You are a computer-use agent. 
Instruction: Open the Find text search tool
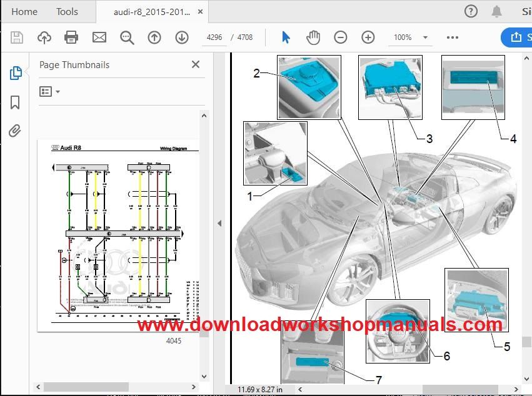tap(127, 37)
